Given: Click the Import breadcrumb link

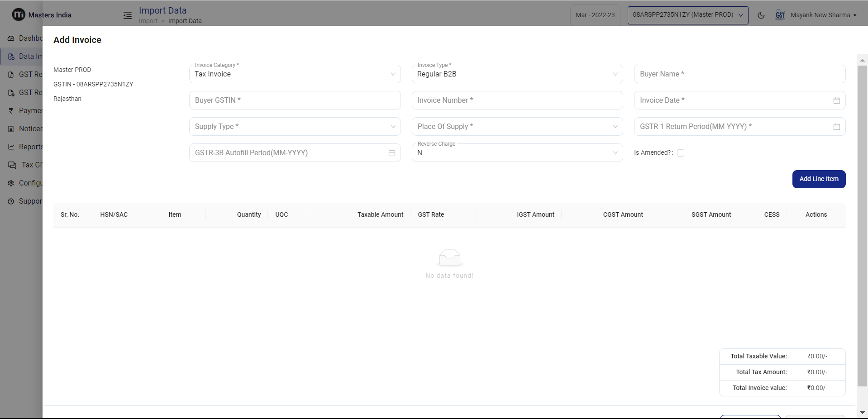Looking at the screenshot, I should pyautogui.click(x=148, y=21).
